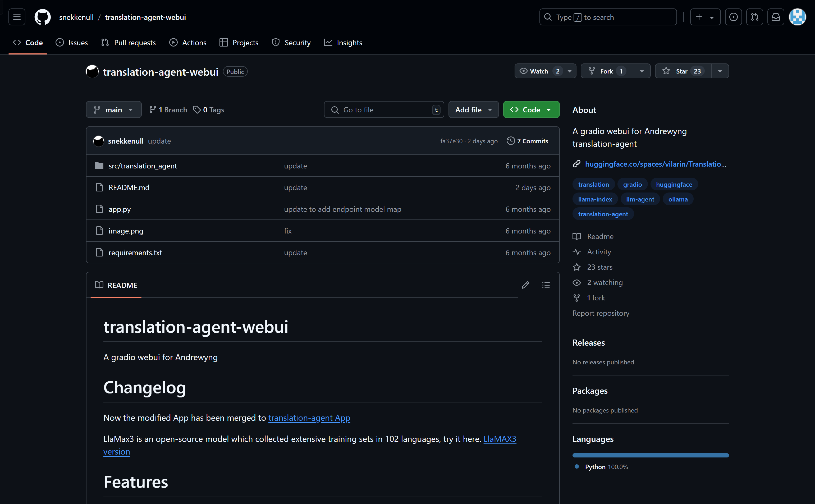Open the Activity link in sidebar
The image size is (815, 504).
click(592, 252)
